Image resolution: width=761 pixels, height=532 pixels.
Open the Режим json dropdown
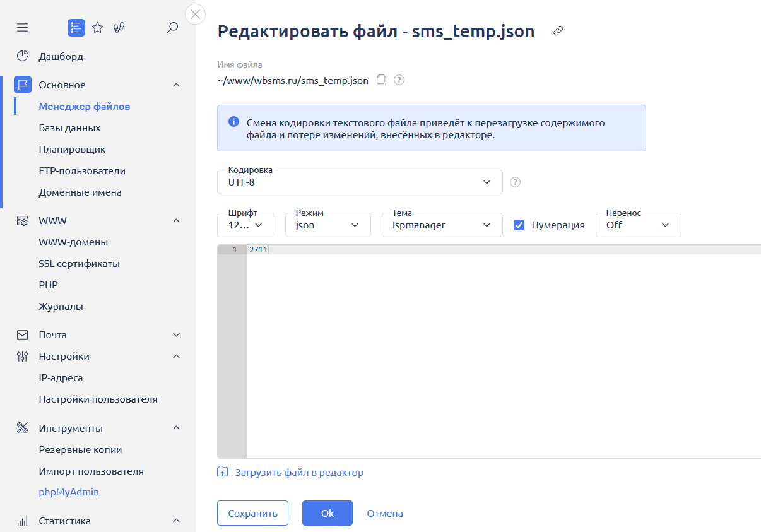click(x=328, y=225)
